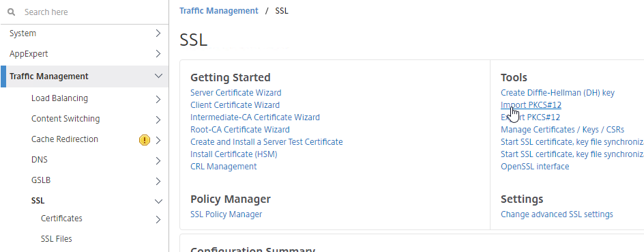Click the Cache Redirection warning icon
The height and width of the screenshot is (252, 644).
145,140
